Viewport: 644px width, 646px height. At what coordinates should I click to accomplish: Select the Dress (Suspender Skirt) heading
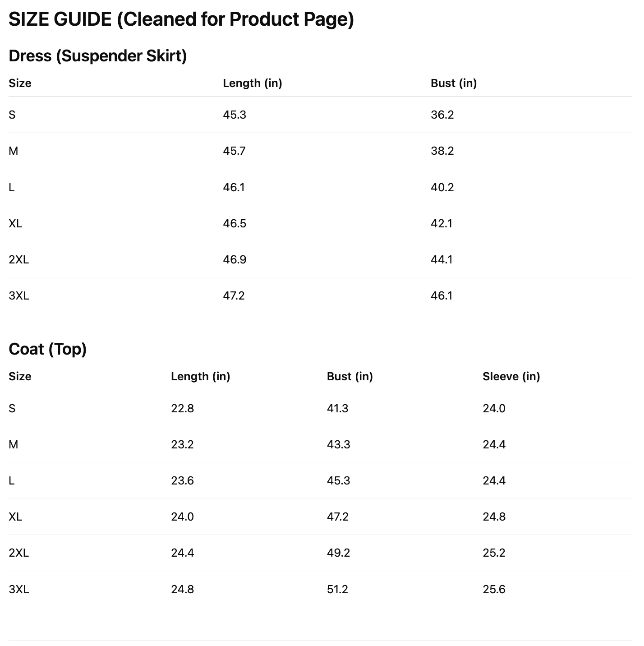(x=97, y=56)
